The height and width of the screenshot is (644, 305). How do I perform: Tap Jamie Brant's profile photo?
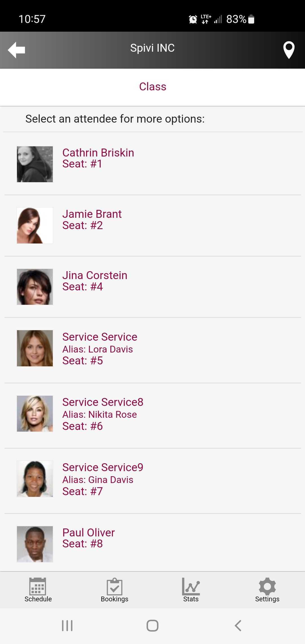point(35,225)
